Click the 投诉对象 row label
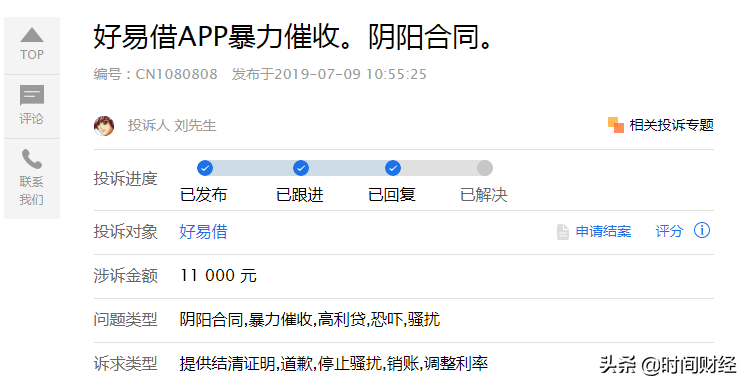Screen dimensions: 748x386 (x=125, y=232)
